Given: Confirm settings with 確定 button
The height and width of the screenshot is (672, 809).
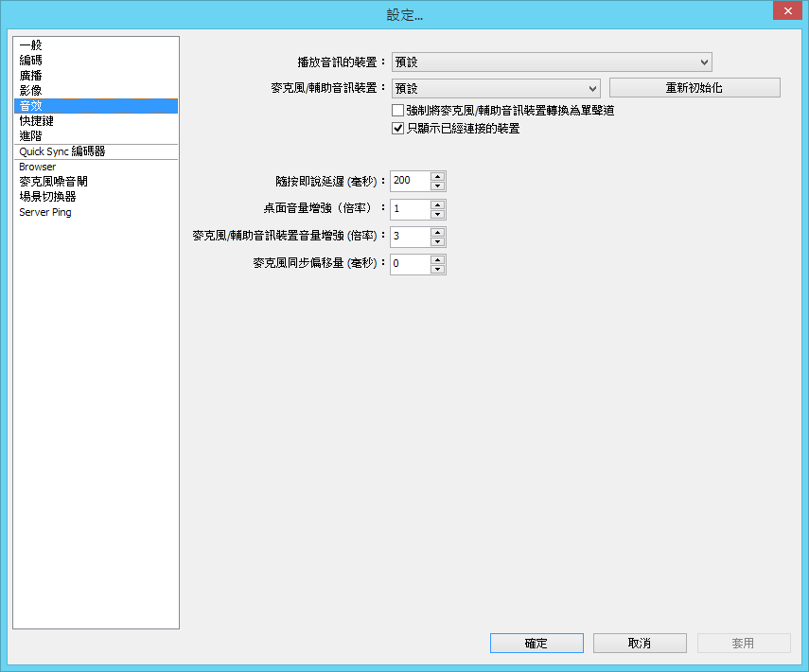Looking at the screenshot, I should pos(536,643).
